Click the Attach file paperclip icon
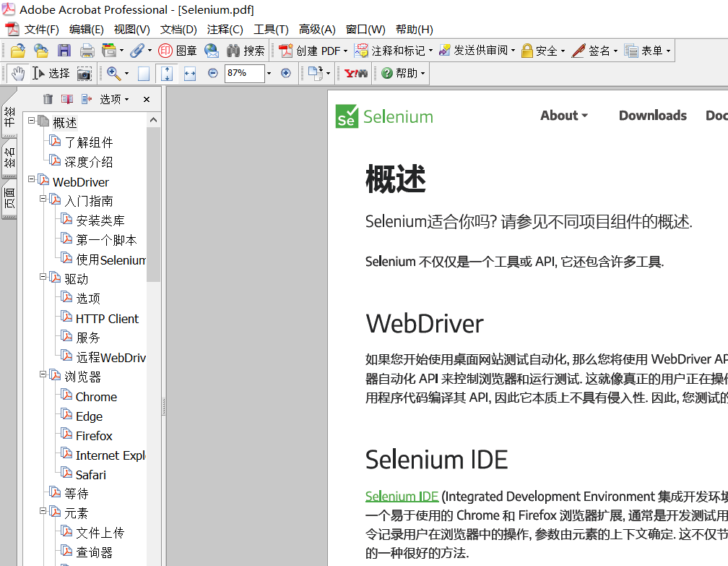The height and width of the screenshot is (566, 728). (137, 51)
